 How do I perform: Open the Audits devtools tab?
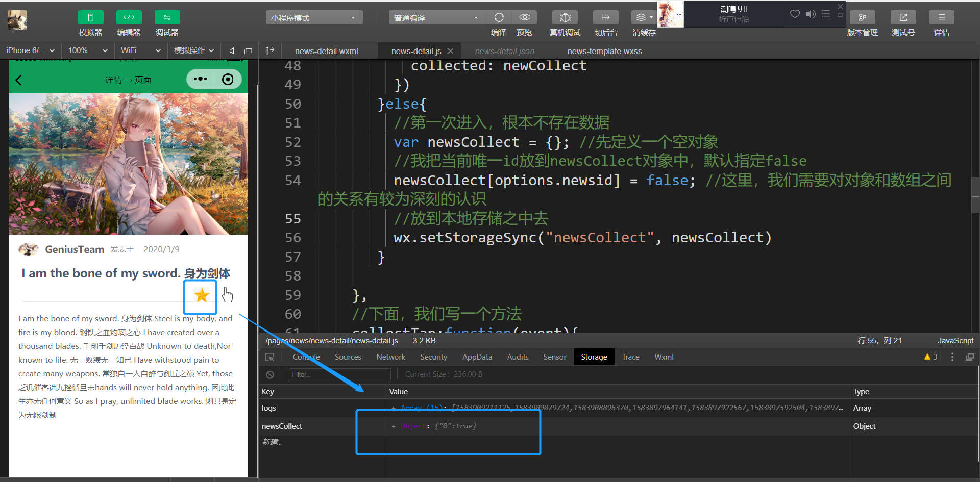point(518,357)
